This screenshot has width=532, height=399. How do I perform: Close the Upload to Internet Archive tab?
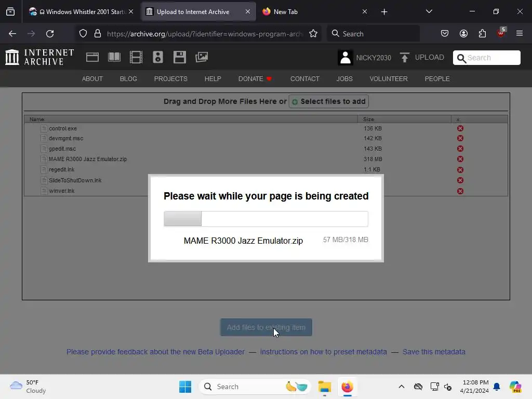tap(248, 11)
